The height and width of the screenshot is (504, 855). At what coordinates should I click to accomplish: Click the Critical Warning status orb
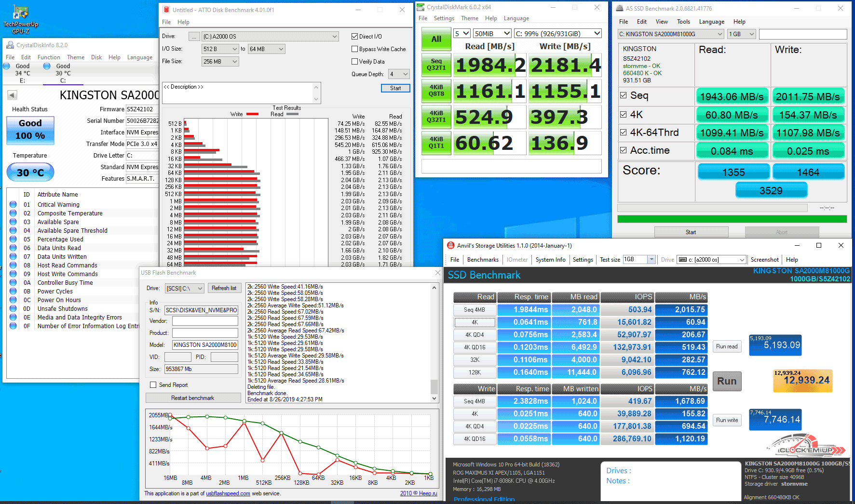click(x=13, y=204)
